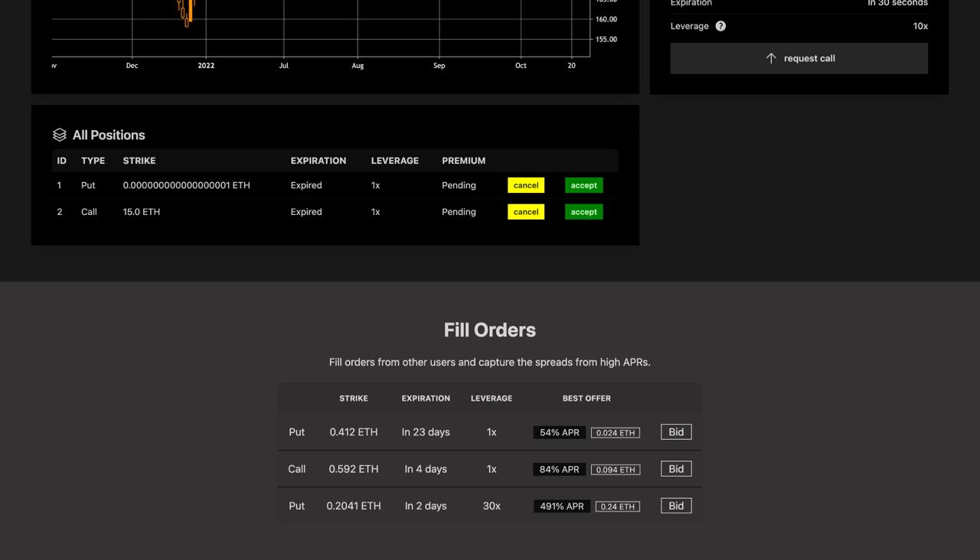The image size is (980, 560).
Task: Click Pending premium in position 2 row
Action: pyautogui.click(x=459, y=212)
